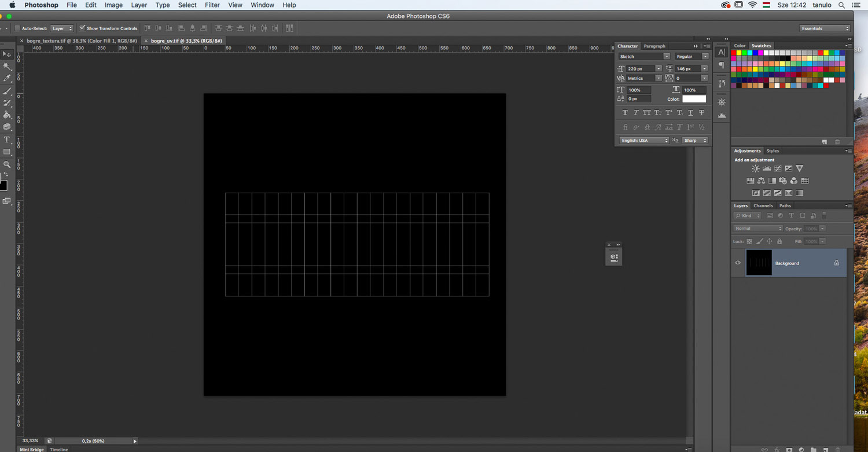Click the Faux Bold style button
This screenshot has height=452, width=868.
coord(625,113)
